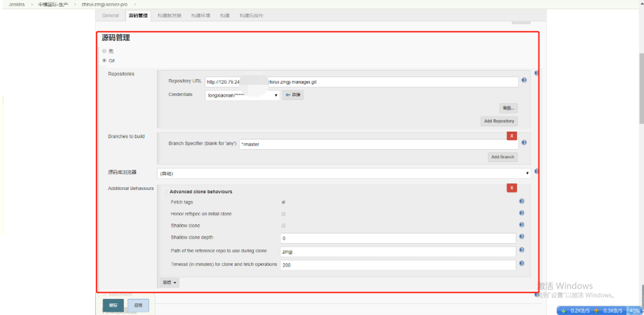Focus the Repository URL input field
The width and height of the screenshot is (644, 315).
point(362,82)
